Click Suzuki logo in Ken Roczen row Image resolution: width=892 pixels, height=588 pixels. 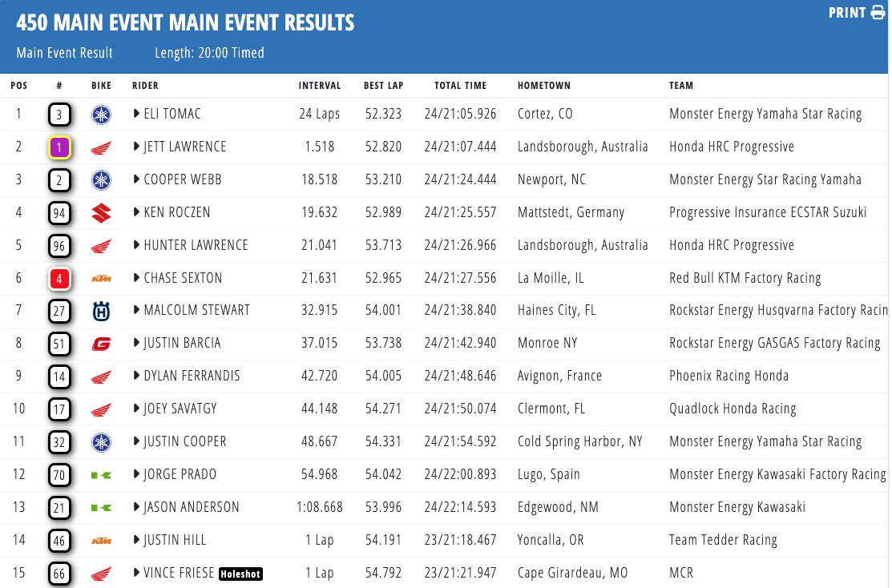coord(101,213)
